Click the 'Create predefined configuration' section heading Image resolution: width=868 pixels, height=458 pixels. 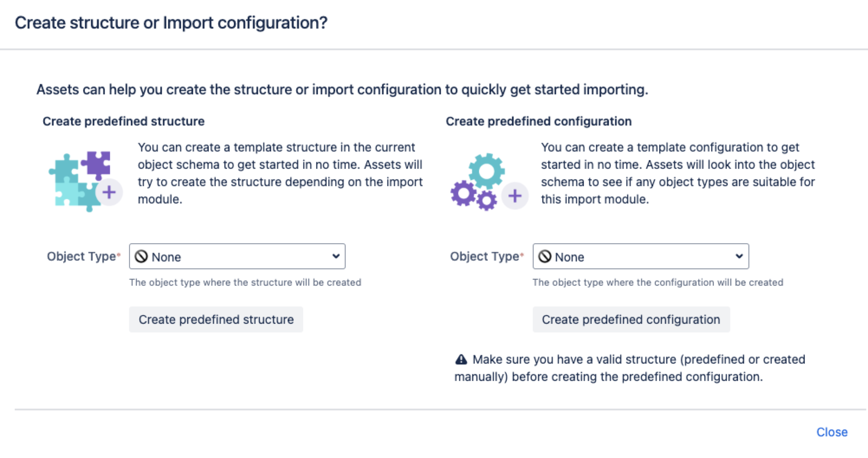(538, 121)
